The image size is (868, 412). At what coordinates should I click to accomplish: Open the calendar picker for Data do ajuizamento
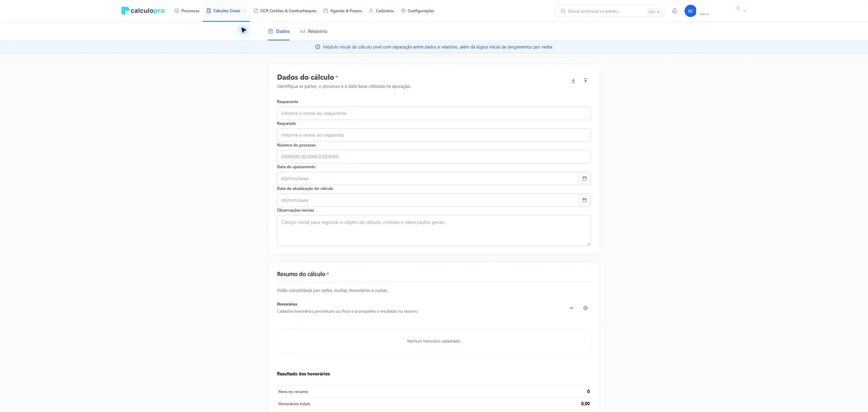pos(584,178)
